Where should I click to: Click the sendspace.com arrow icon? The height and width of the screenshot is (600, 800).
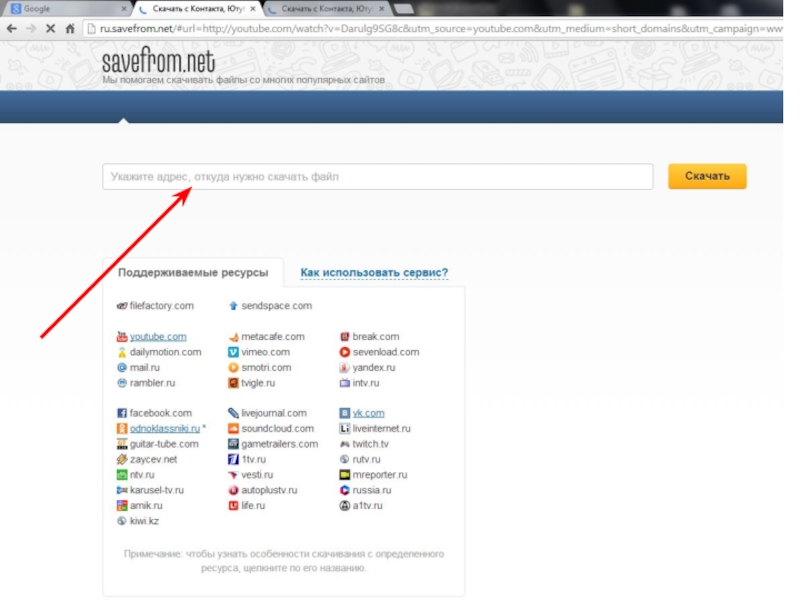point(233,306)
